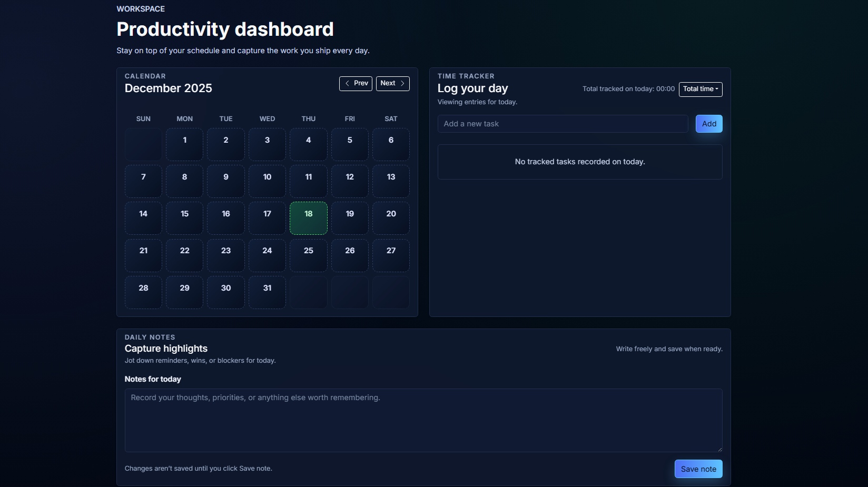Viewport: 868px width, 487px height.
Task: Click Next to show January 2026
Action: pyautogui.click(x=392, y=83)
